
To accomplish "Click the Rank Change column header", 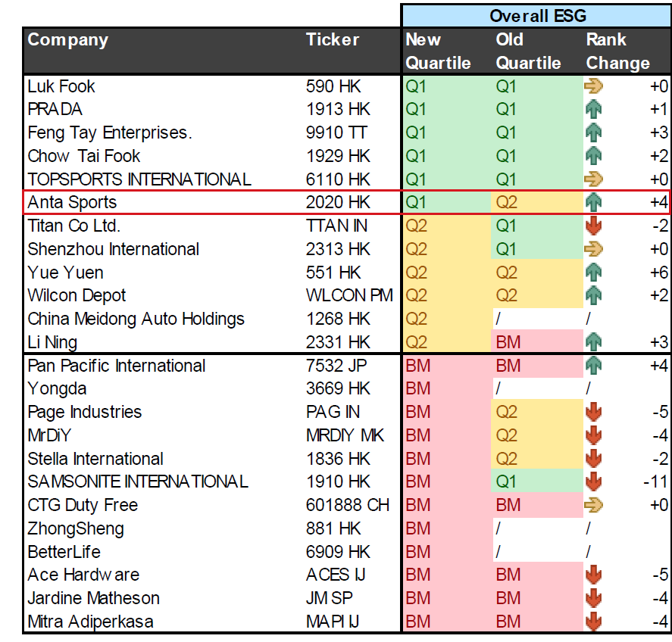I will pyautogui.click(x=618, y=51).
